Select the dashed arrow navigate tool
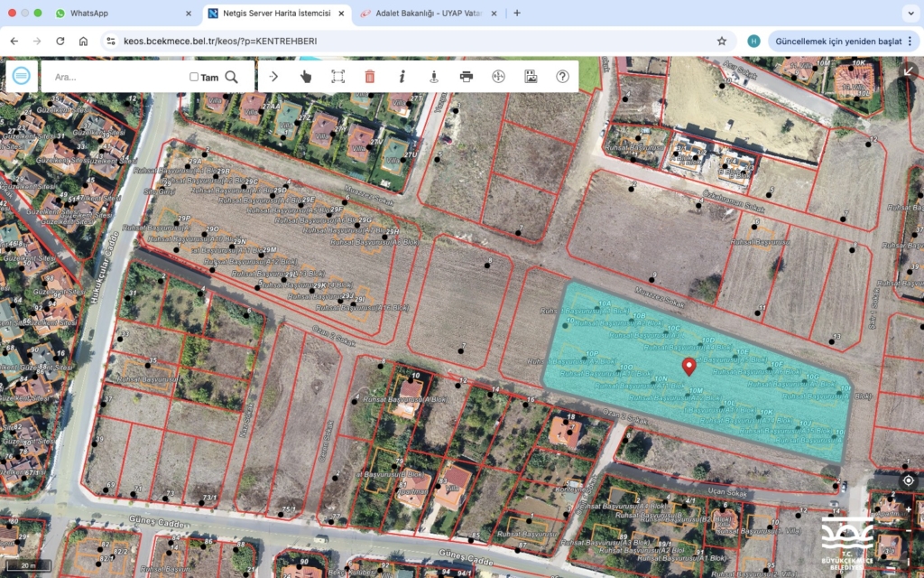This screenshot has height=578, width=924. 273,77
